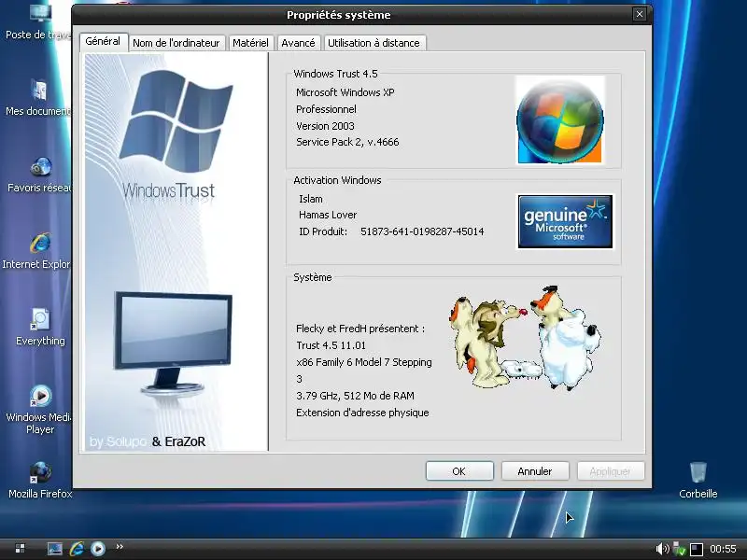Open the Matériel tab
Image resolution: width=747 pixels, height=560 pixels.
250,43
